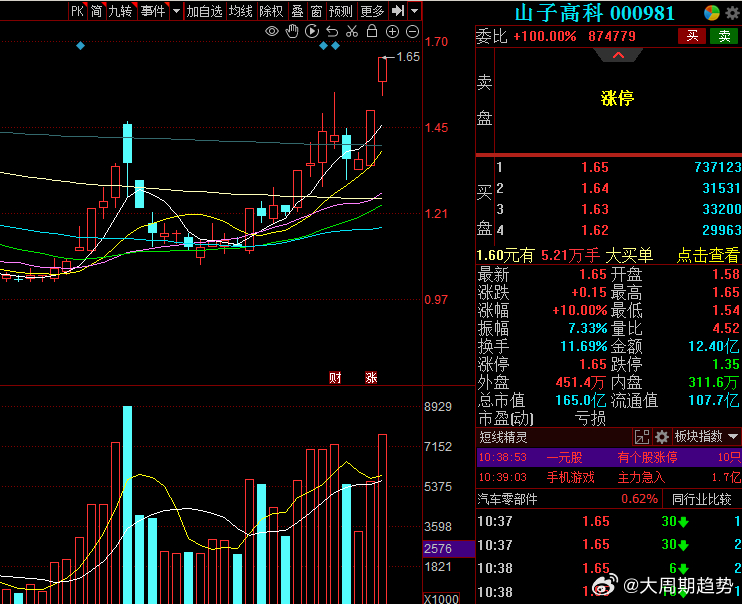Toggle the eye visibility icon on the chart toolbar
This screenshot has height=604, width=742.
click(x=272, y=32)
